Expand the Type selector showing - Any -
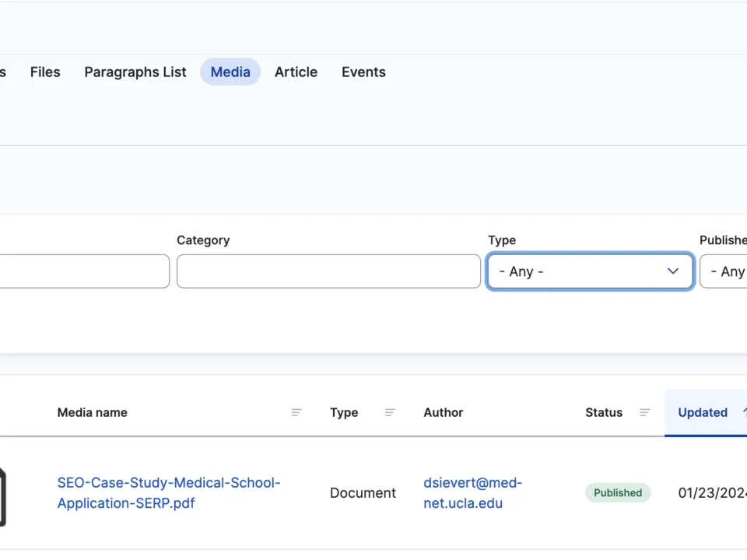 589,271
